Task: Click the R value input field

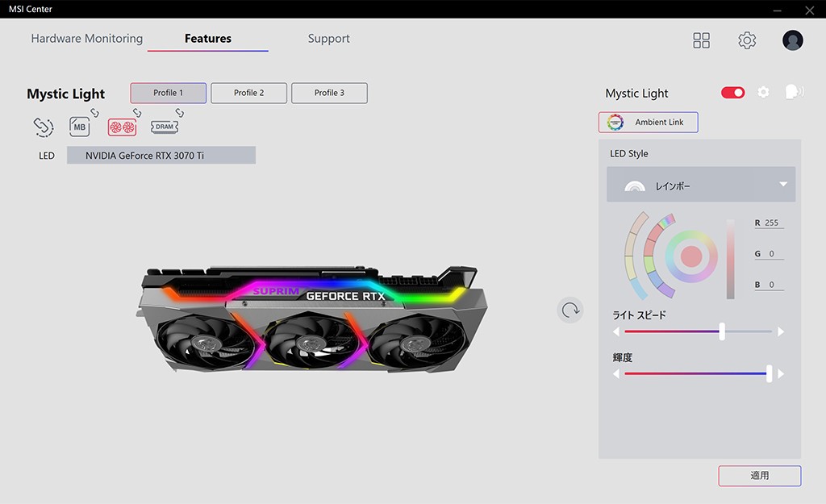Action: 772,223
